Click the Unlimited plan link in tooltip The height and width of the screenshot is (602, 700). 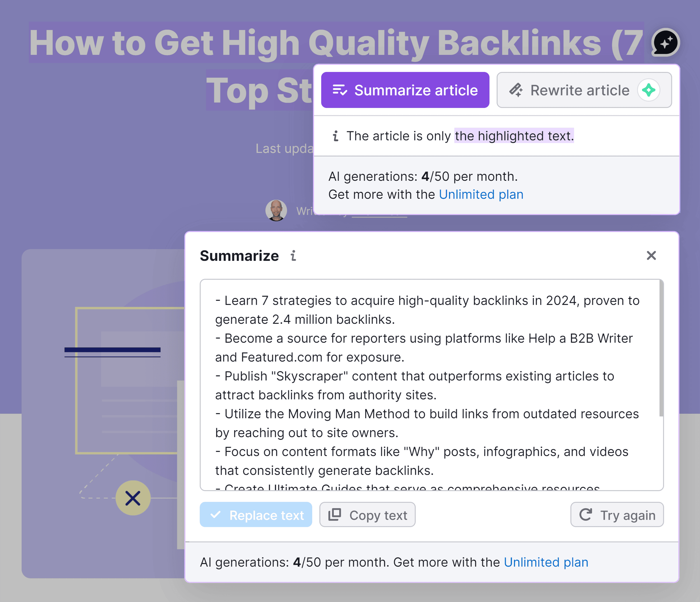(481, 194)
